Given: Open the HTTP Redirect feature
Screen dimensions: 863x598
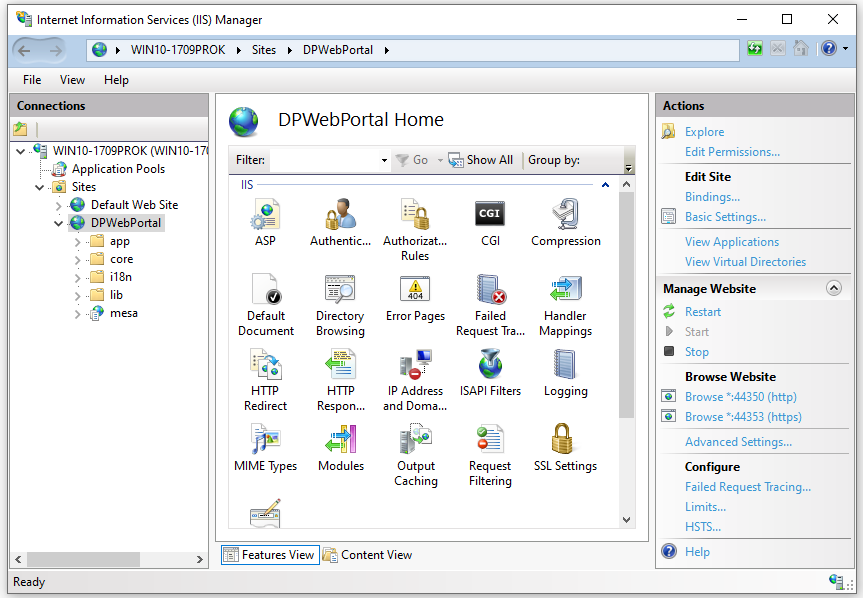Looking at the screenshot, I should (x=265, y=380).
